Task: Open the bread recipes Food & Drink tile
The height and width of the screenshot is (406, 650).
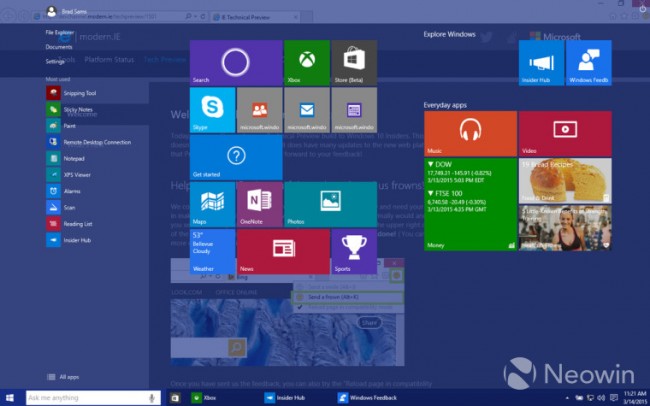Action: coord(565,181)
